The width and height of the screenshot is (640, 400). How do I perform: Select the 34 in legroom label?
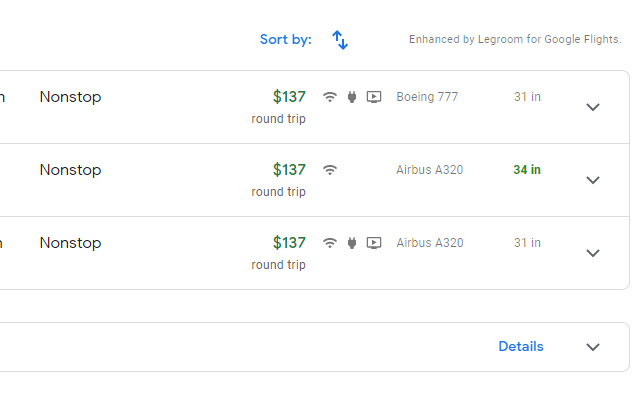[x=527, y=170]
